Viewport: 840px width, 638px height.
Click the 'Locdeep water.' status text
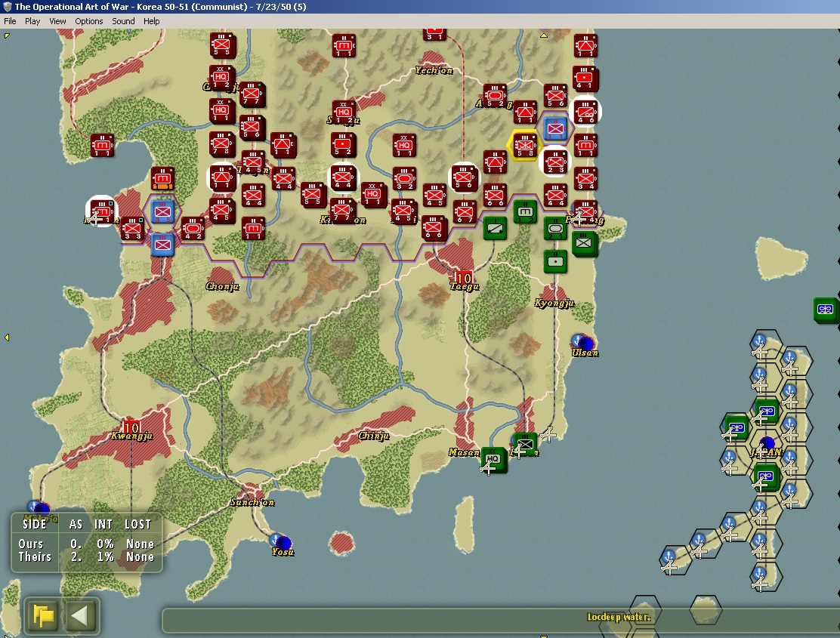pos(619,617)
